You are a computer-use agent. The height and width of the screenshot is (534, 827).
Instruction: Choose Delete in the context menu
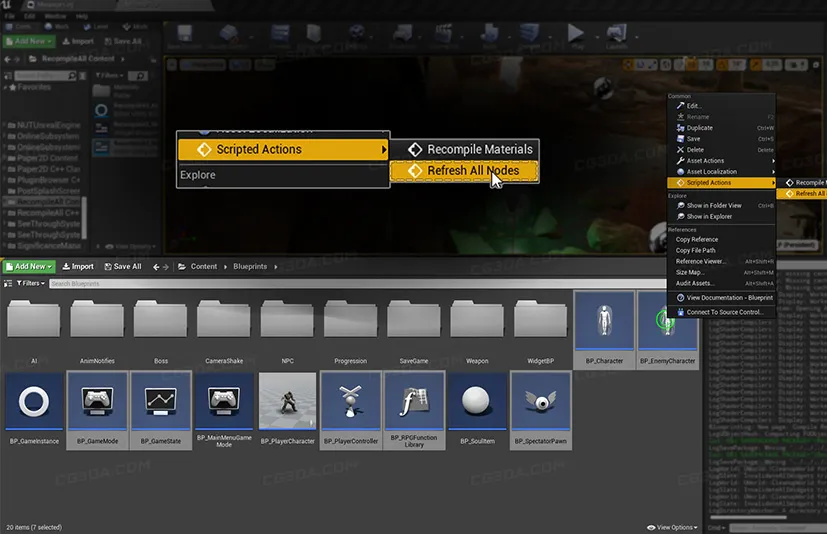click(722, 150)
